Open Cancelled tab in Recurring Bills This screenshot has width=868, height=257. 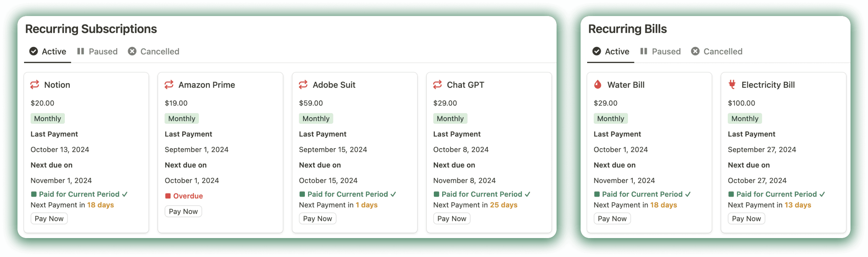(x=717, y=51)
